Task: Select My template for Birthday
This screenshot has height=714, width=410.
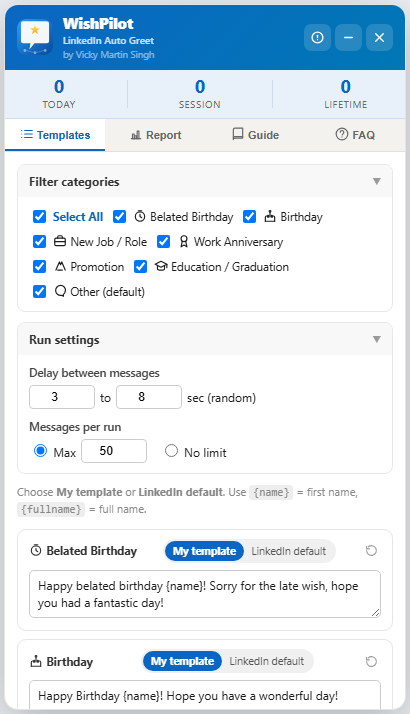Action: click(x=182, y=661)
